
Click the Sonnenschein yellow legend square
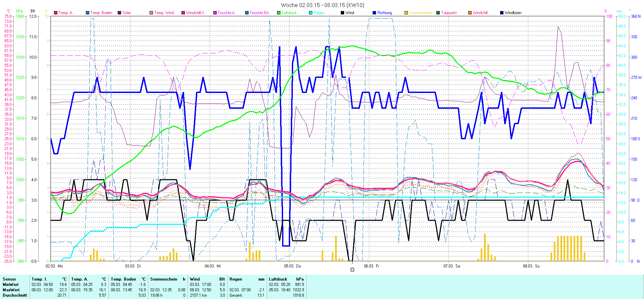[x=406, y=13]
